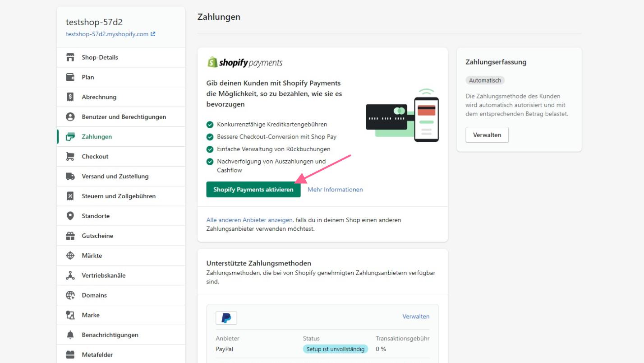
Task: Open Versand und Zustellung settings
Action: coord(121,177)
